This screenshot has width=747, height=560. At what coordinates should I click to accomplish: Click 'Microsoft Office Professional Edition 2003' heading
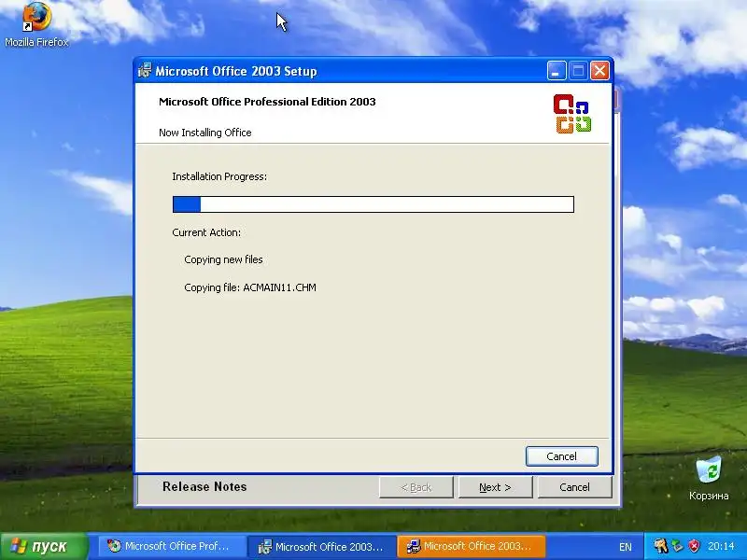(x=267, y=102)
